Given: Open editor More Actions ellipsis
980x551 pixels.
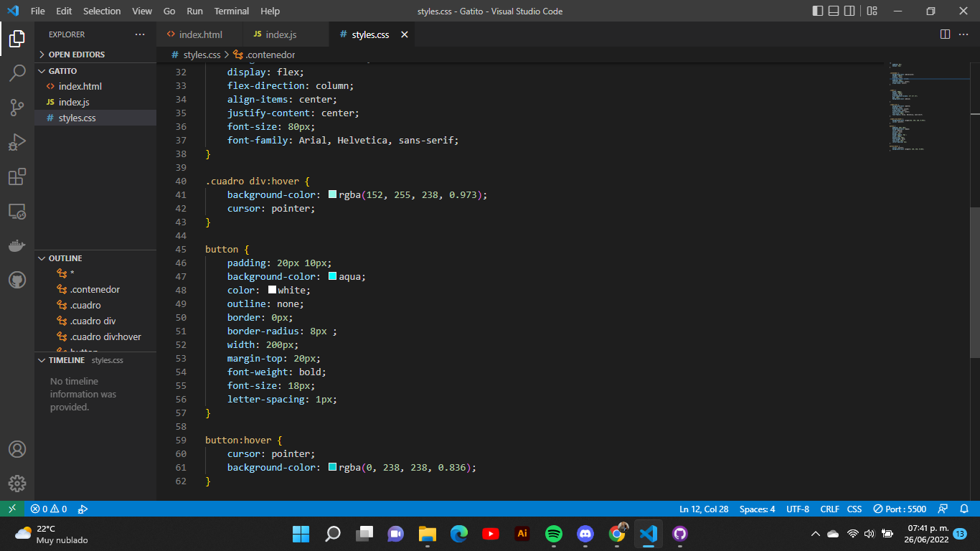Looking at the screenshot, I should coord(965,34).
